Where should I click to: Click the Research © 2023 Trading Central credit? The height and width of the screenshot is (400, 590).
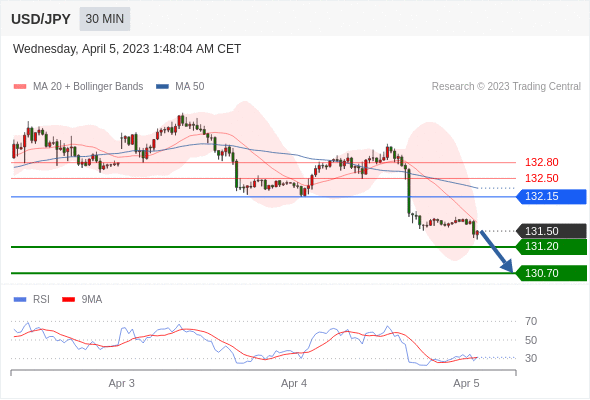tap(506, 87)
